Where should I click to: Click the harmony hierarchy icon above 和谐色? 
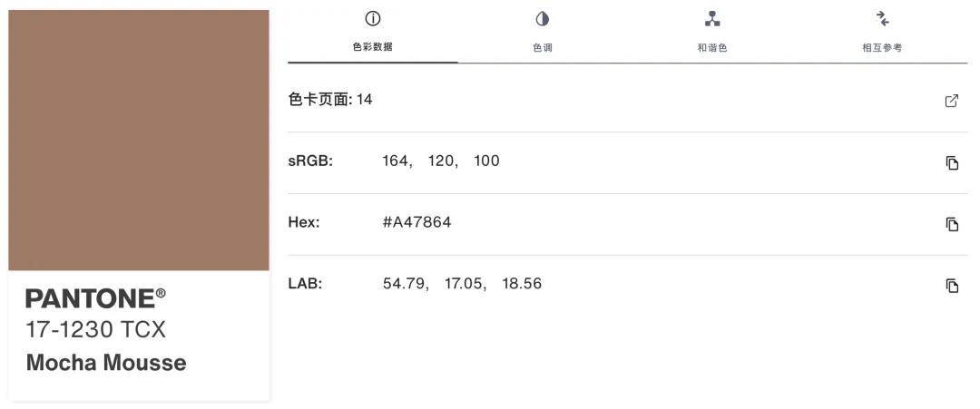[x=712, y=19]
